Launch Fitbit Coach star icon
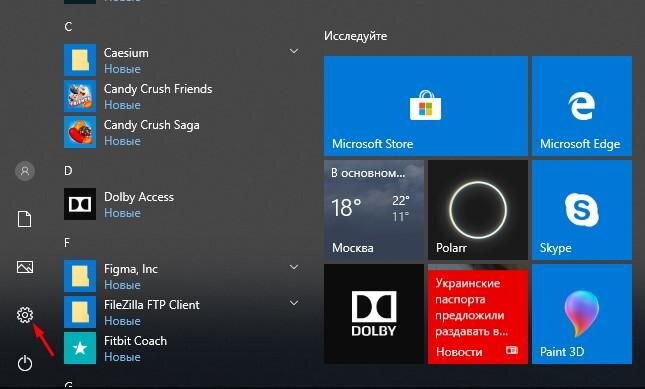The image size is (645, 389). (80, 348)
